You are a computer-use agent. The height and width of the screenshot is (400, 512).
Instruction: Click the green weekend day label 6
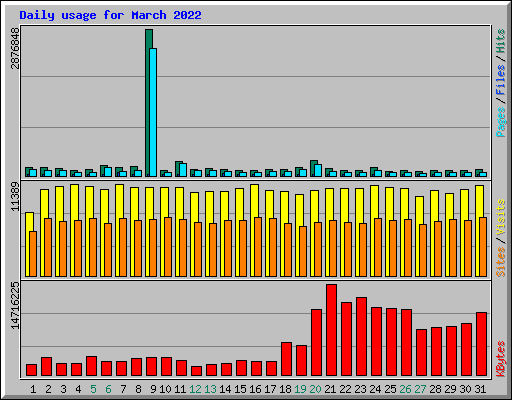coord(108,389)
